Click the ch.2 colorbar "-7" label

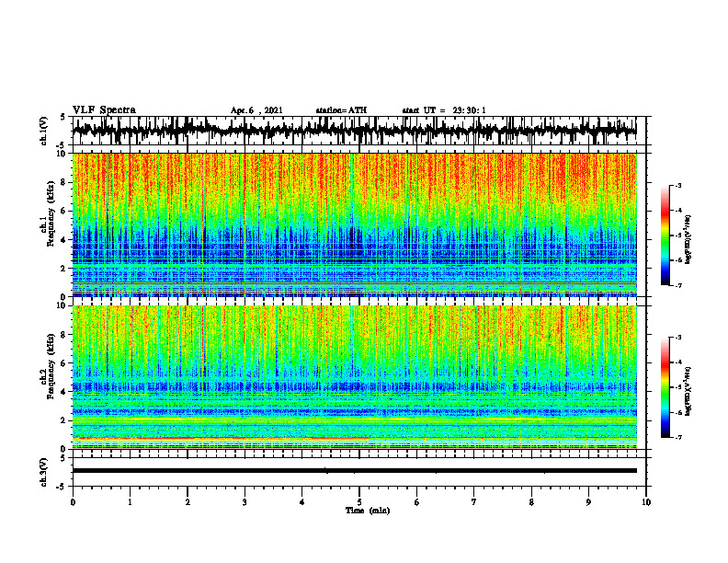pos(678,437)
